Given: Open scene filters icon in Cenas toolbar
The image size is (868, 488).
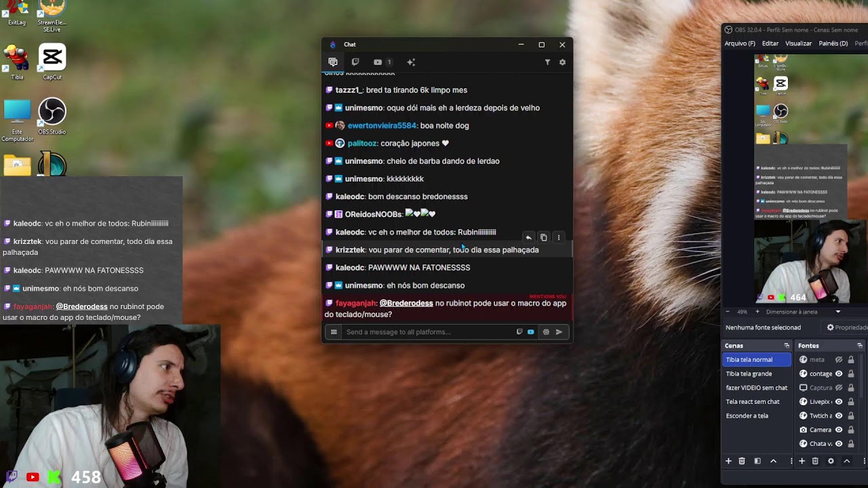Looking at the screenshot, I should click(757, 461).
